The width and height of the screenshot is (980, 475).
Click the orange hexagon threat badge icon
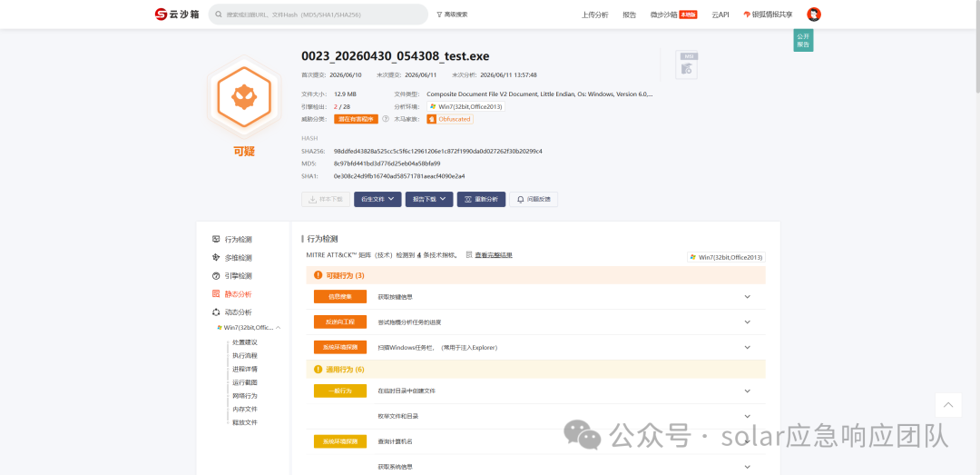(244, 97)
